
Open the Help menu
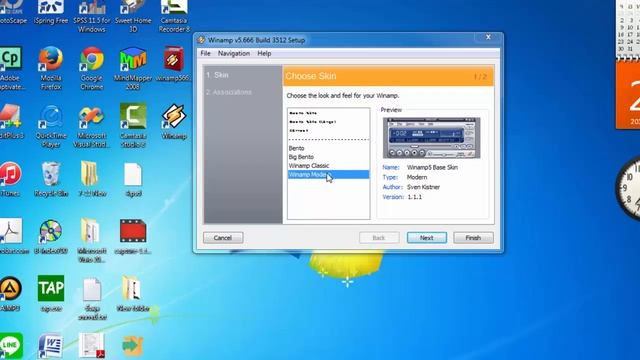[x=264, y=53]
